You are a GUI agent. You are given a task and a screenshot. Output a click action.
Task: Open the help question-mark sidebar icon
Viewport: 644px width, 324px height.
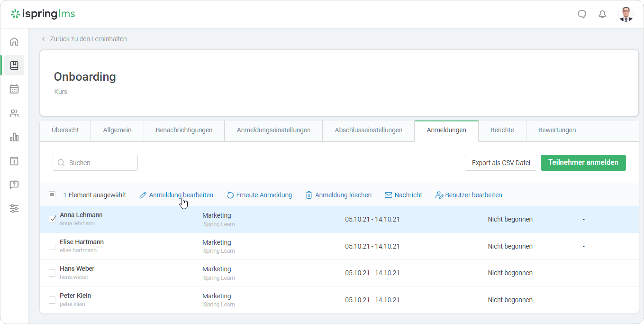pos(14,185)
